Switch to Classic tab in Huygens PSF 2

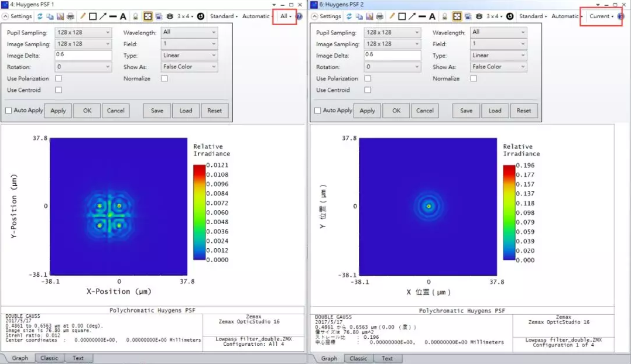[x=358, y=358]
